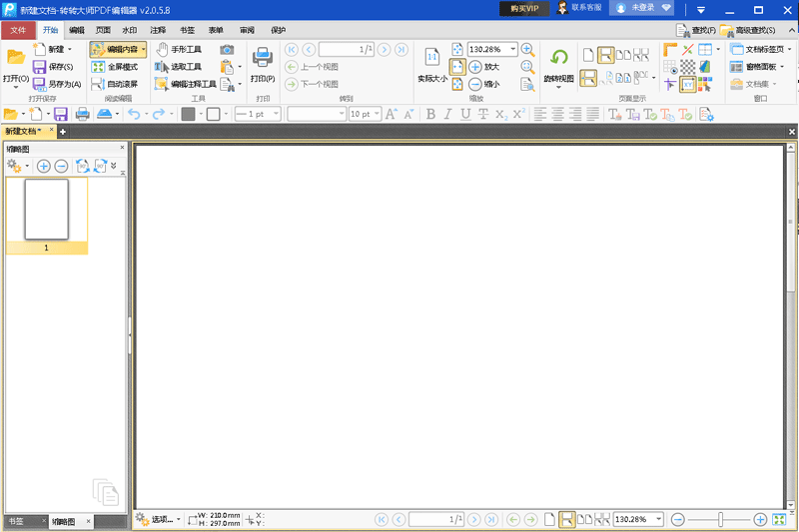The image size is (799, 532).
Task: Open the File (文件) menu
Action: click(18, 30)
